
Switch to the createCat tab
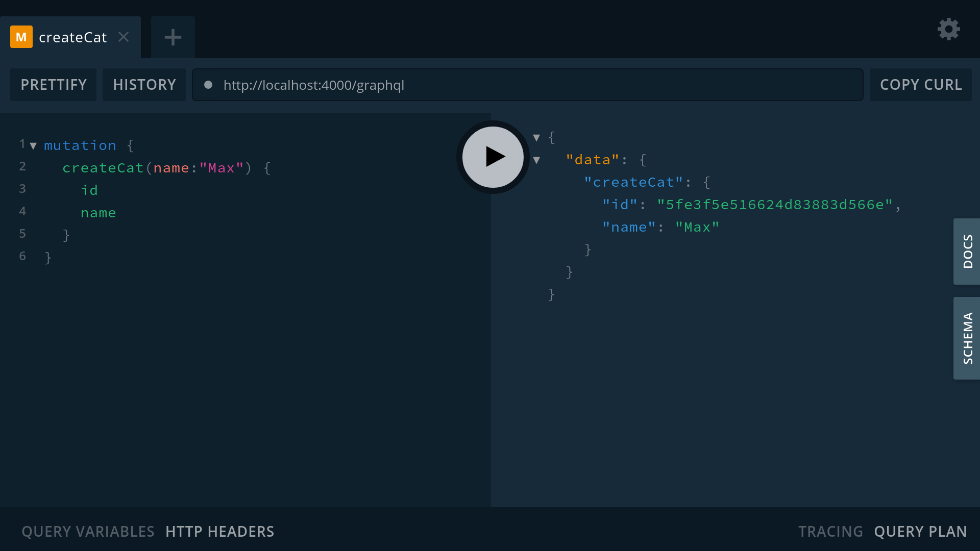(x=73, y=37)
